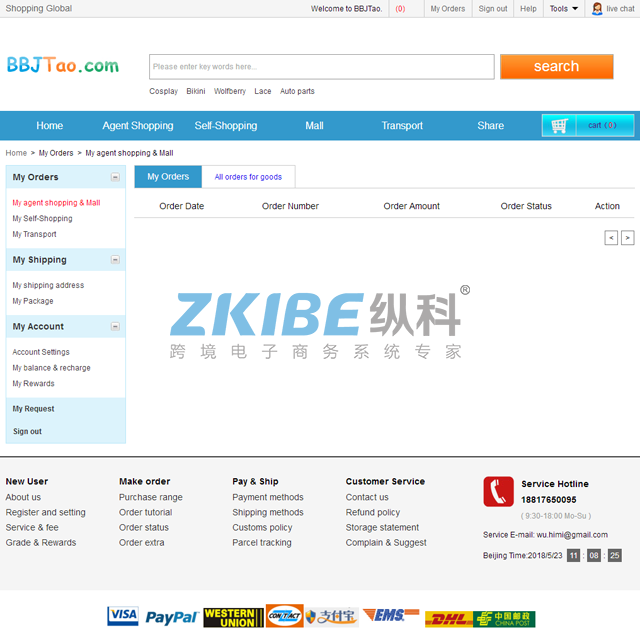The image size is (640, 642).
Task: Search the Wolfberry suggested keyword
Action: (230, 91)
